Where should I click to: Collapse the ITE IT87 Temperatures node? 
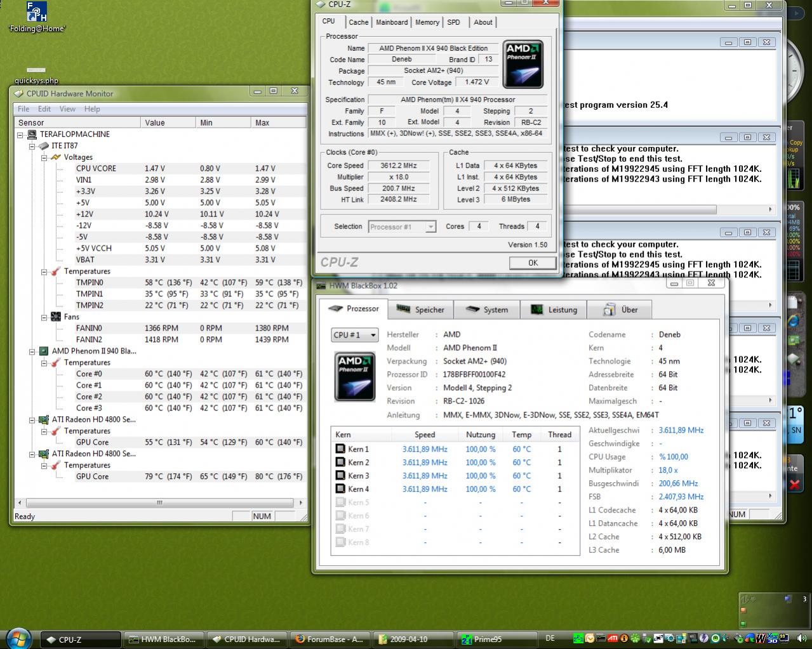coord(44,272)
